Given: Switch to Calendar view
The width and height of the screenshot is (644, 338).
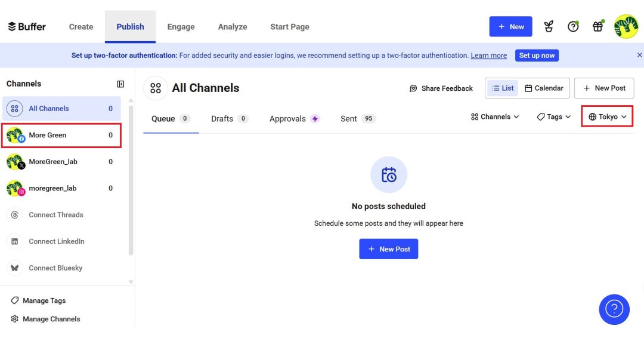Looking at the screenshot, I should 544,88.
